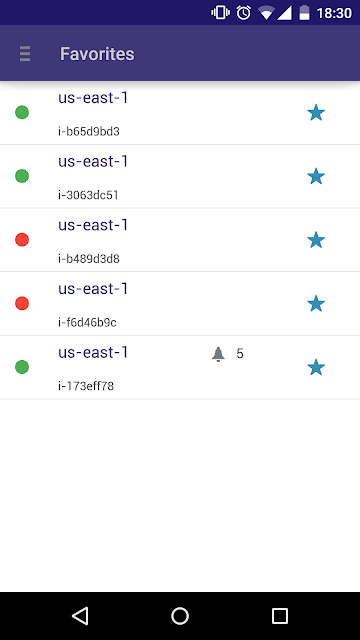Click the red status dot of i-b489d3d8
Viewport: 360px width, 640px height.
tap(22, 240)
